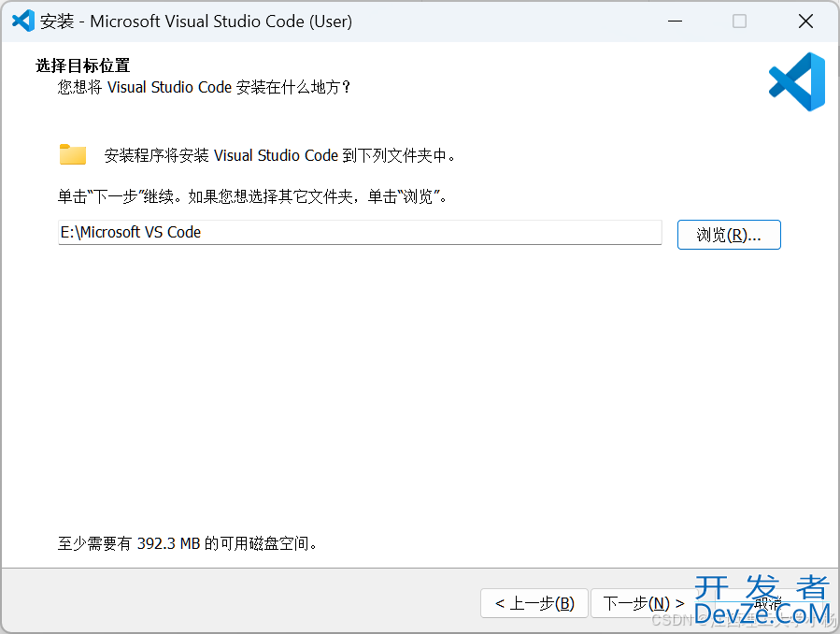Click the heading 选择目标位置

[x=83, y=65]
